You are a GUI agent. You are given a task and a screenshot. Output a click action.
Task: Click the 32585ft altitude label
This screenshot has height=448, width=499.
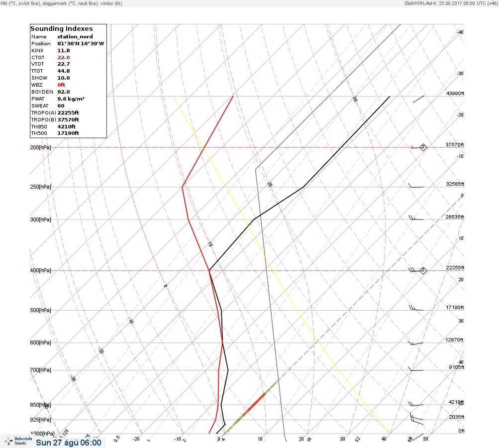(x=455, y=184)
